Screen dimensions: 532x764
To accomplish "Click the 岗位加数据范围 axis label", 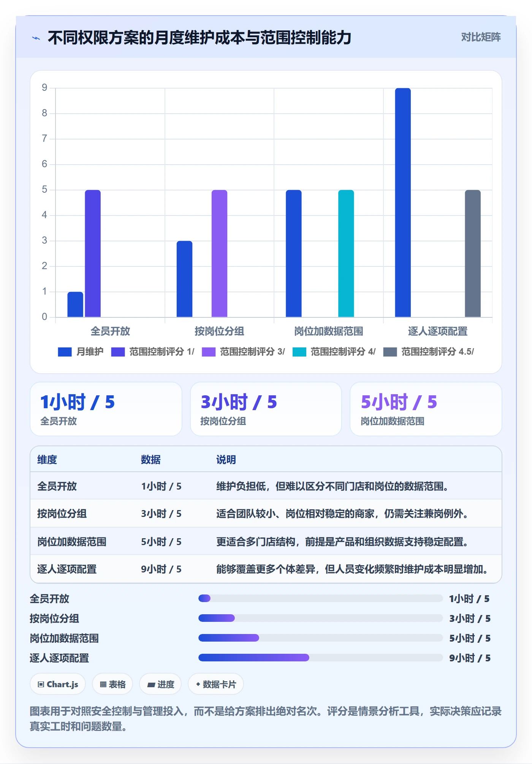I will [329, 331].
